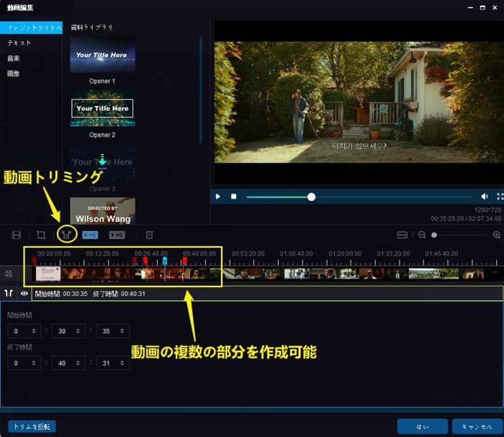This screenshot has width=504, height=437.
Task: Enter fullscreen preview mode
Action: (x=500, y=197)
